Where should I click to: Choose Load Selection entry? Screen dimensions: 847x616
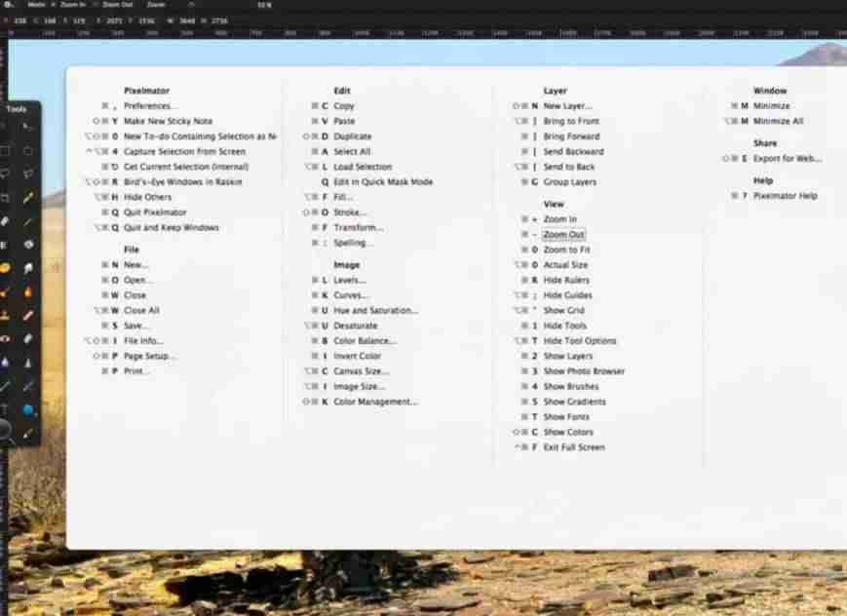click(363, 167)
